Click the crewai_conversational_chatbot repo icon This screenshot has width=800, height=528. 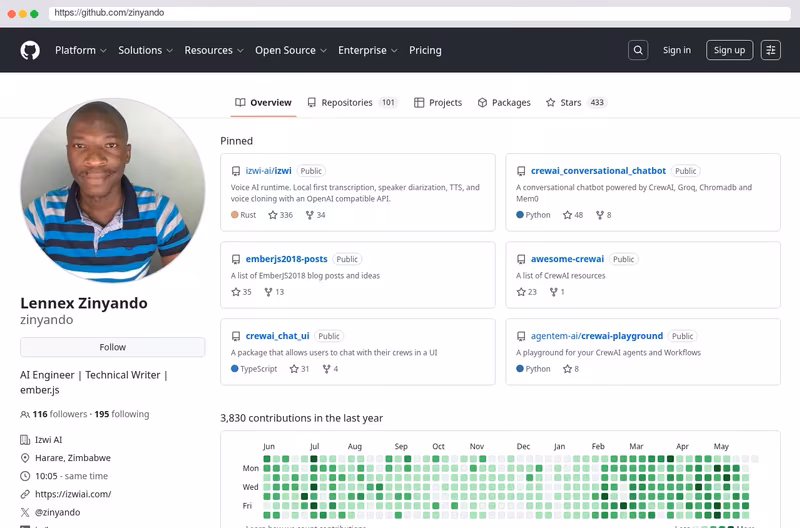pos(521,171)
